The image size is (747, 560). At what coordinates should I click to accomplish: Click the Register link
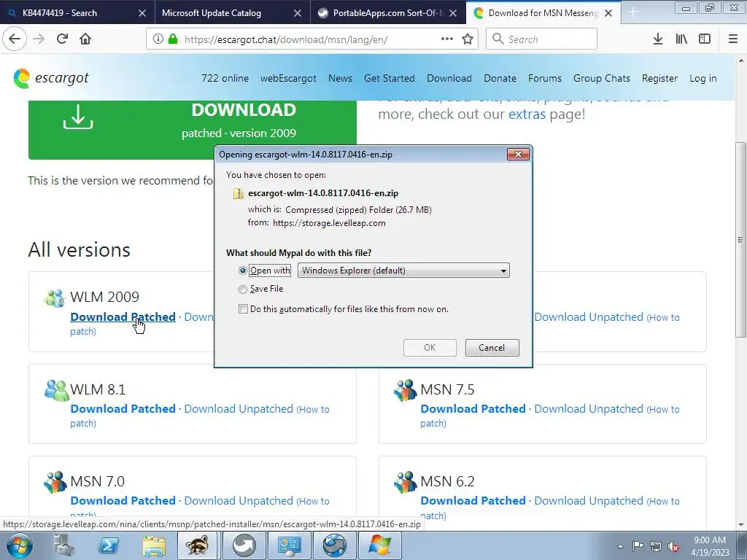pos(659,78)
